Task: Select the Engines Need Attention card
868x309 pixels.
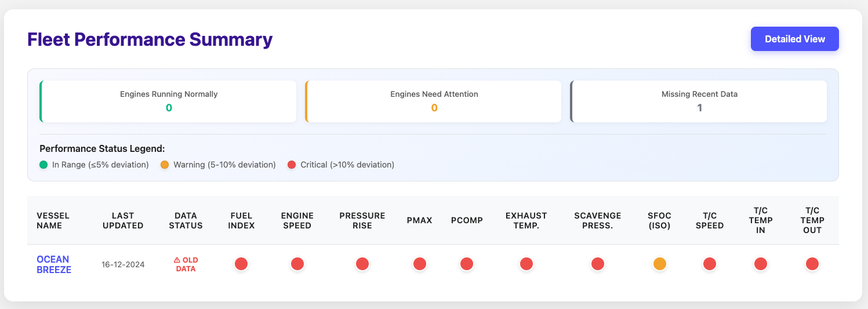Action: tap(434, 101)
